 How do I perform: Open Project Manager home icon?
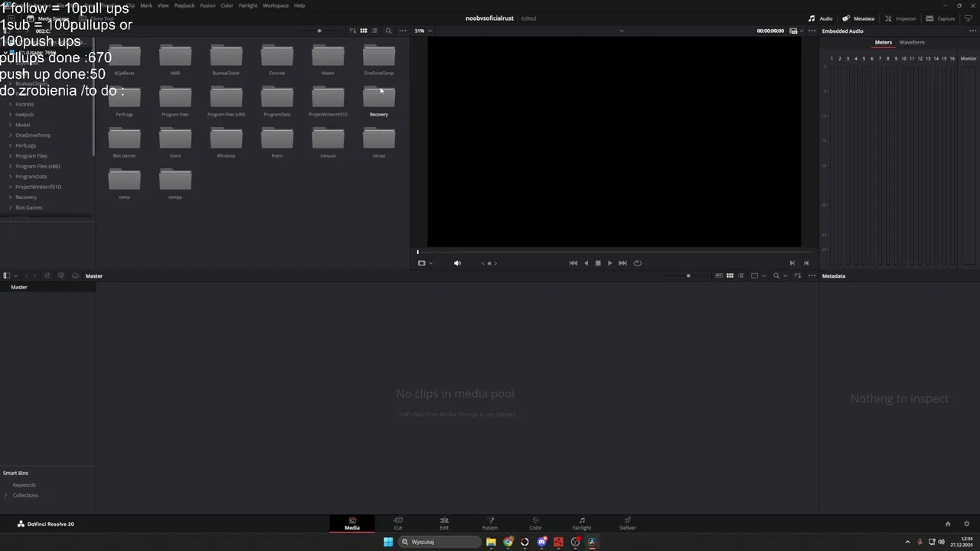(948, 524)
